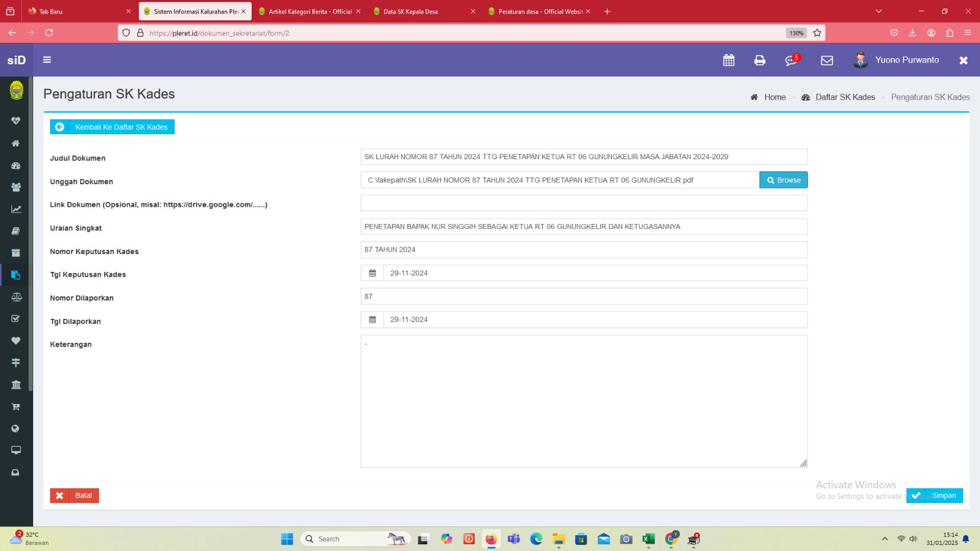The height and width of the screenshot is (551, 980).
Task: Click the printer icon in header
Action: [x=759, y=60]
